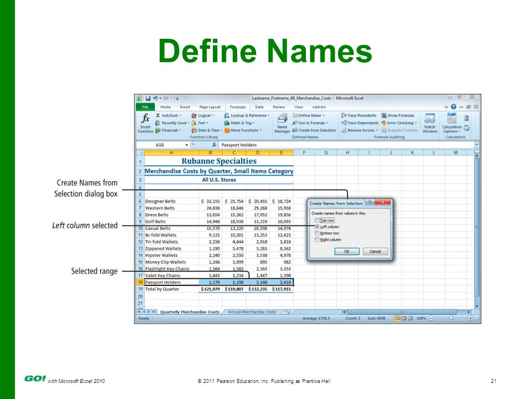Viewport: 532px width, 399px height.
Task: Click the Save icon in Quick Access
Action: (148, 99)
